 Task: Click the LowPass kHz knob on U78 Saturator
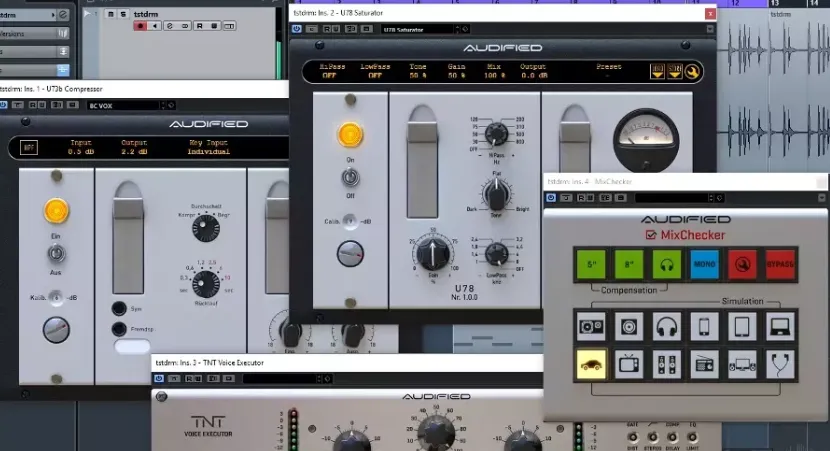[497, 255]
